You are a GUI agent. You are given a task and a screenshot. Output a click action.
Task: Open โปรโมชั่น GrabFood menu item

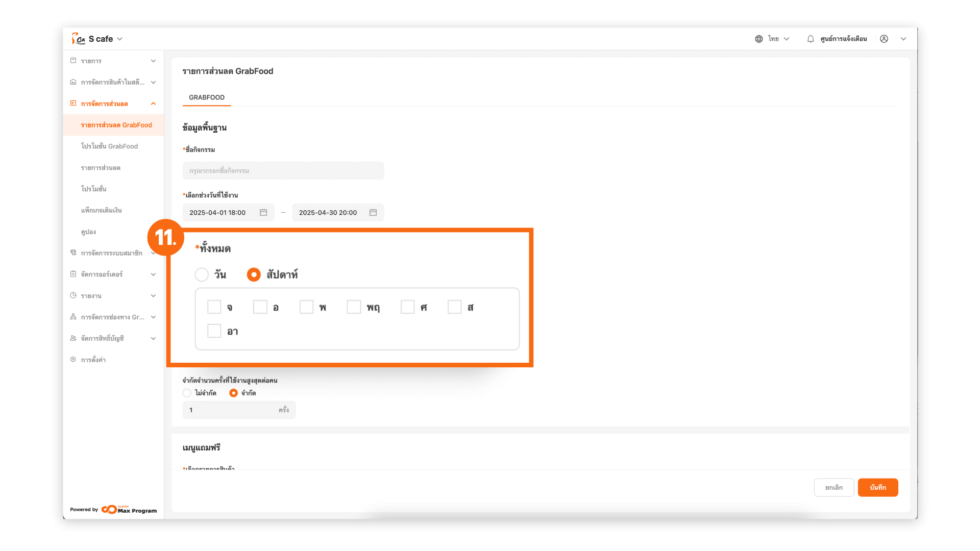pyautogui.click(x=109, y=146)
